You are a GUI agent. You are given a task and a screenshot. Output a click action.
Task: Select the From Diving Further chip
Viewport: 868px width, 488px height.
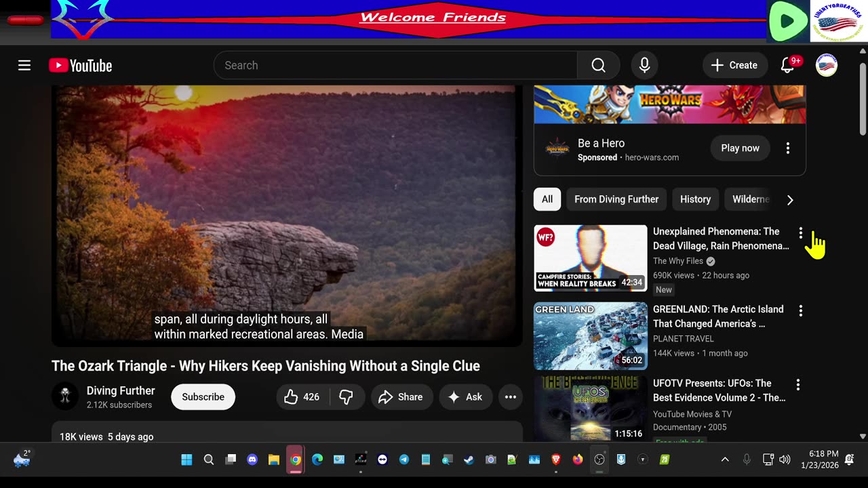(616, 199)
